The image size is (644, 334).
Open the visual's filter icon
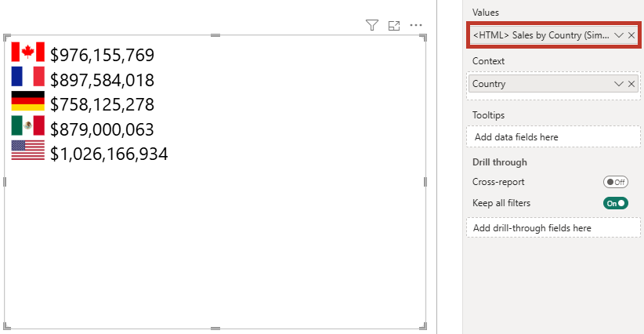tap(371, 25)
